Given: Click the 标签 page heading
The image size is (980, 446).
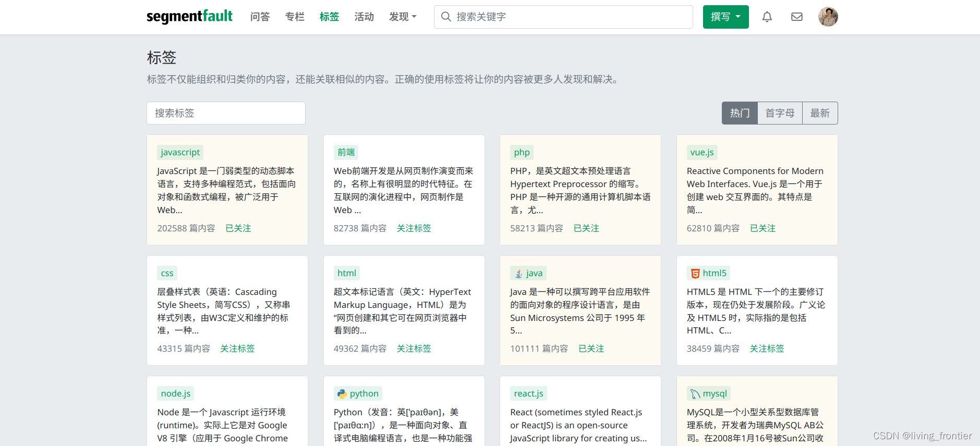Looking at the screenshot, I should coord(162,57).
